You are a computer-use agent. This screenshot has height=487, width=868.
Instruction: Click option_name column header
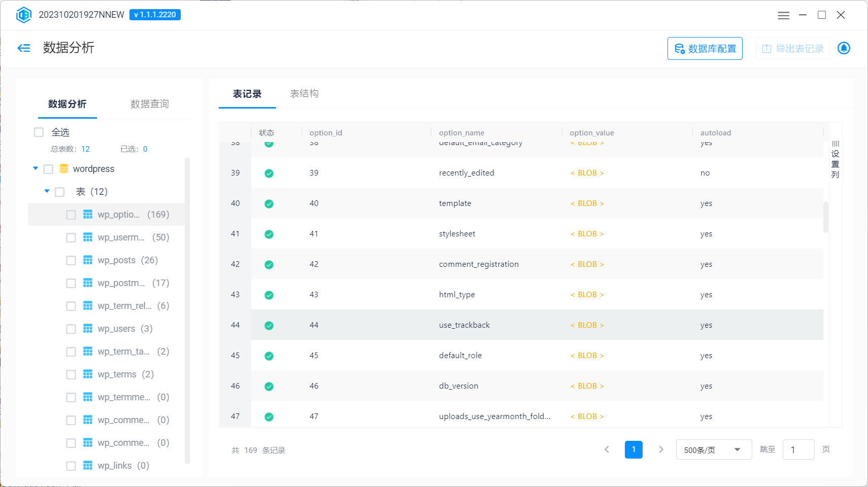point(461,133)
